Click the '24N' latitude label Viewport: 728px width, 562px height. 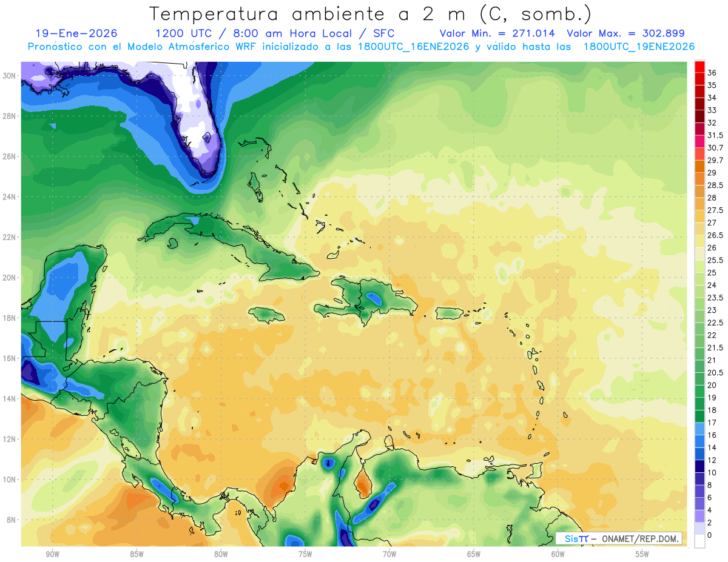click(x=10, y=197)
